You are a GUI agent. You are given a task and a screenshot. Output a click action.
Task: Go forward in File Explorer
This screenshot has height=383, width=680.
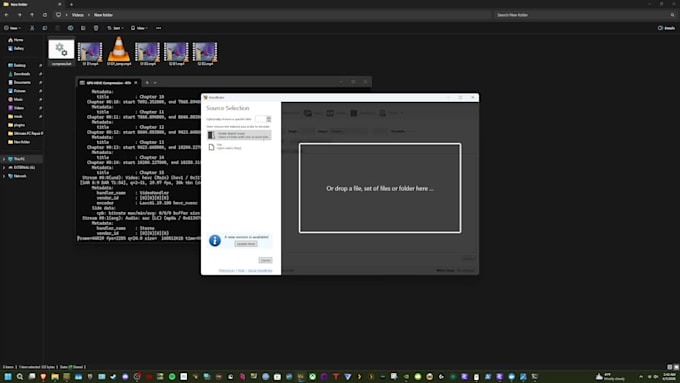point(19,15)
